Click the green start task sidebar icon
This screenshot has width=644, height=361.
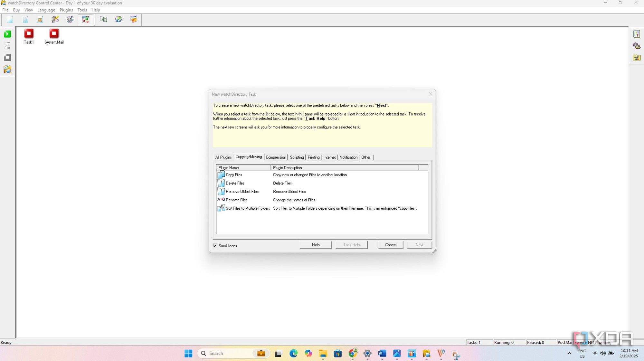[x=7, y=34]
